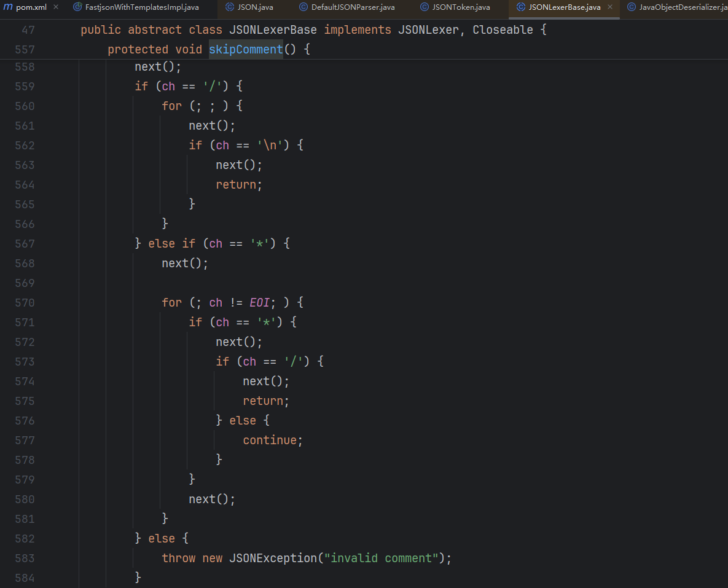Switch to the DefaultJSONParser.java tab
Viewport: 728px width, 588px height.
[x=353, y=7]
